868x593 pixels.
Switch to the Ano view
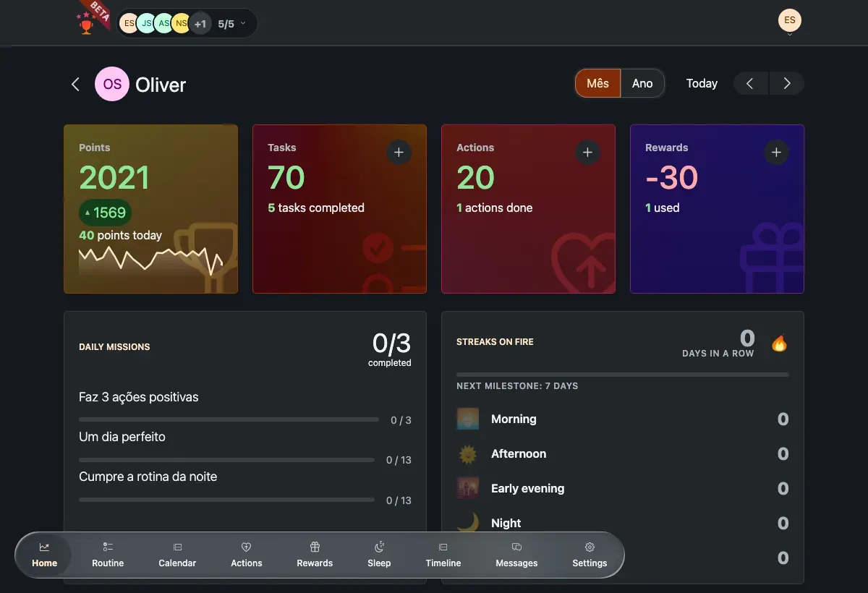[642, 83]
